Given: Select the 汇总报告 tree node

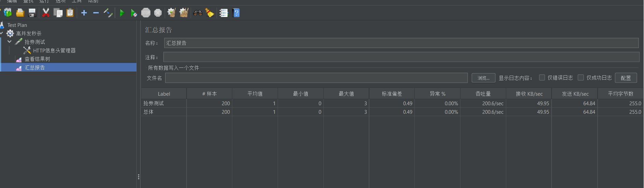Looking at the screenshot, I should tap(34, 67).
